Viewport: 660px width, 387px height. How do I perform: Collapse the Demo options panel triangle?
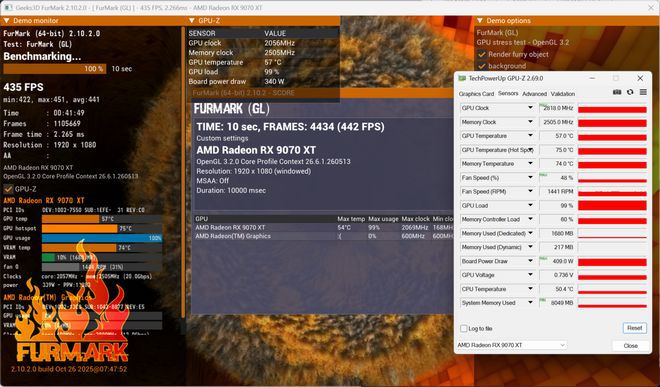coord(480,21)
